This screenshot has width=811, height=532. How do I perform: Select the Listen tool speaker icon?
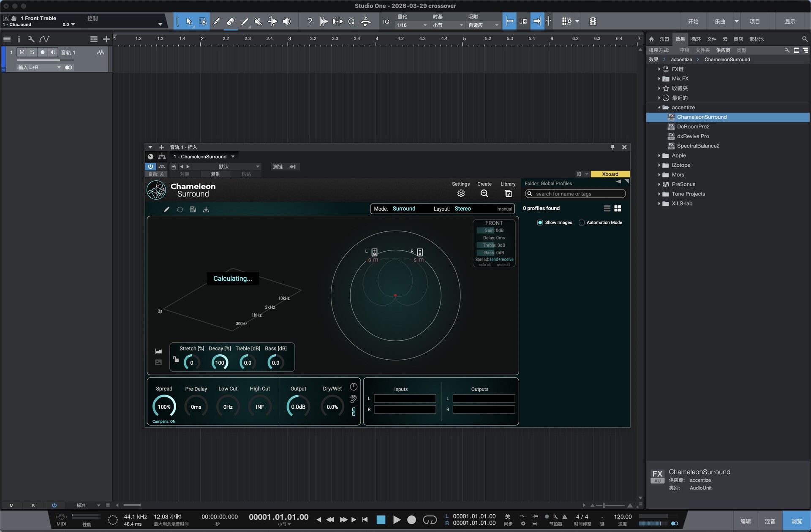point(287,21)
